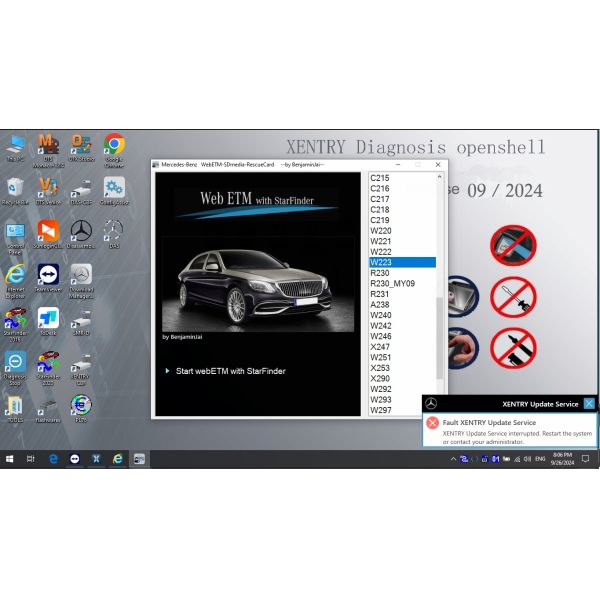600x600 pixels.
Task: Open Recycle Bin on desktop
Action: coord(15,188)
